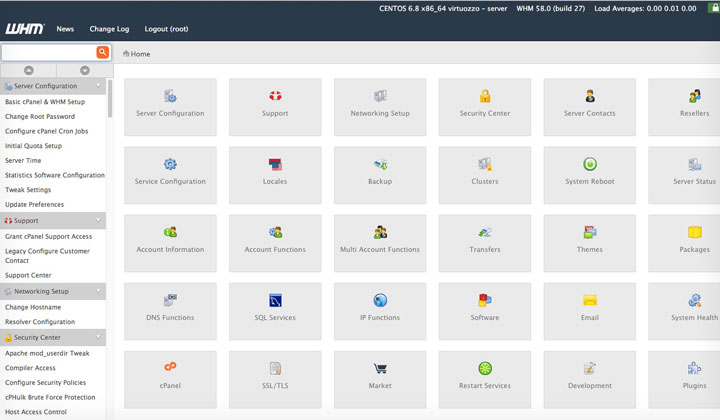Open the News menu item
This screenshot has width=720, height=420.
pyautogui.click(x=65, y=29)
